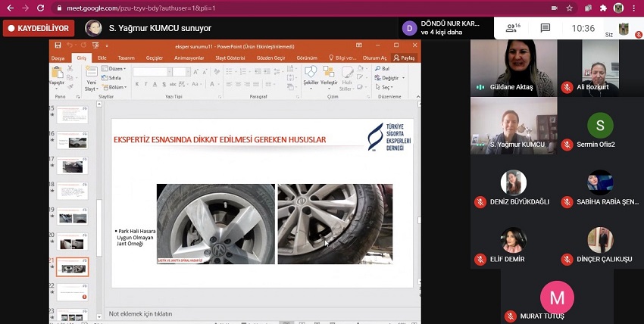Reload the page with Chrome refresh icon
This screenshot has width=644, height=324.
(42, 8)
